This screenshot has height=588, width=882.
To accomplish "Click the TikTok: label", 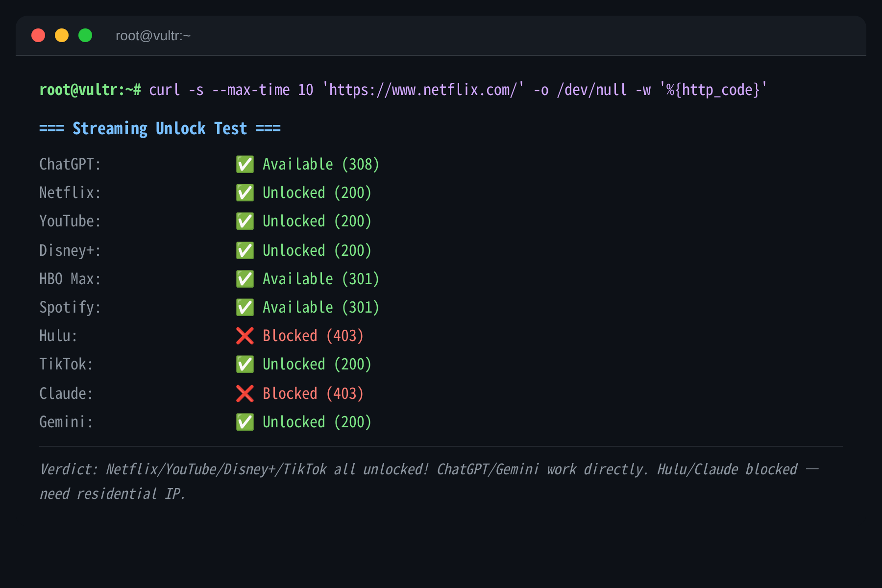I will tap(66, 364).
